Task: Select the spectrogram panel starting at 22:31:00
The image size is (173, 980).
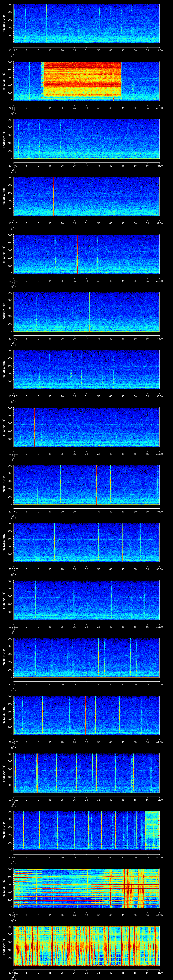Action: point(86,197)
